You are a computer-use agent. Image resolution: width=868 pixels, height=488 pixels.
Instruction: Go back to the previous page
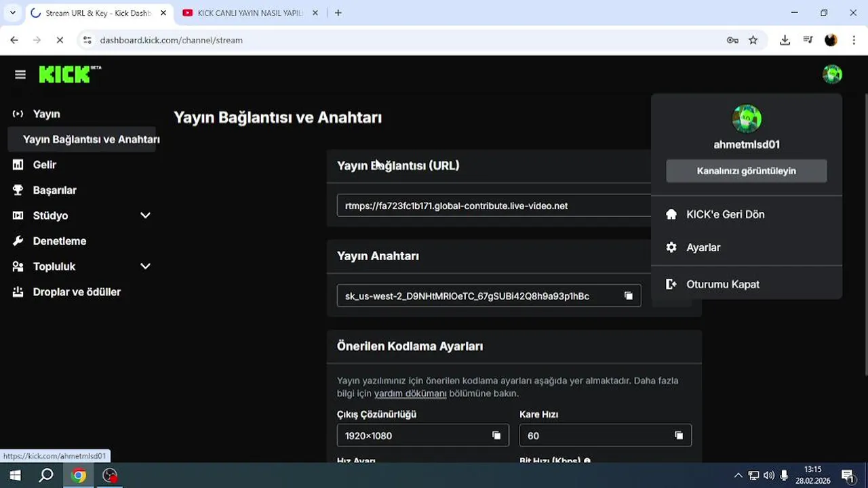pyautogui.click(x=14, y=40)
